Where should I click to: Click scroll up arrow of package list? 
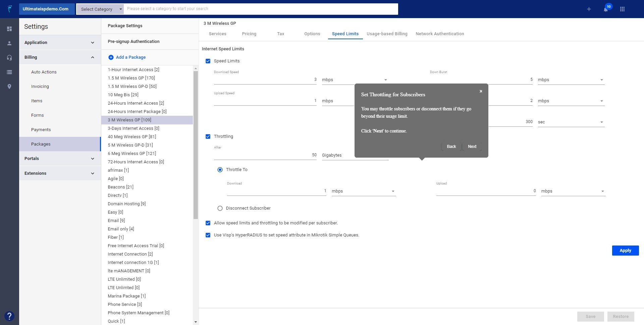point(196,68)
